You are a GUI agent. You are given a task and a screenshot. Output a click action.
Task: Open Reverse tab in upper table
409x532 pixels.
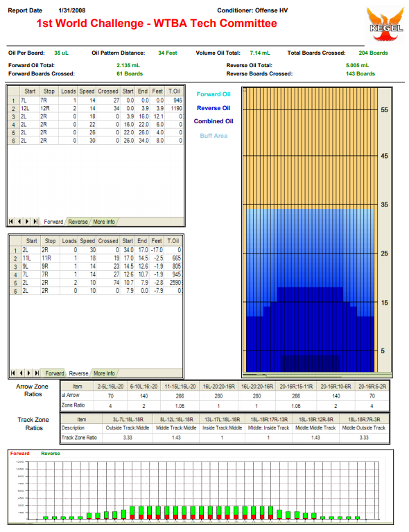click(78, 222)
